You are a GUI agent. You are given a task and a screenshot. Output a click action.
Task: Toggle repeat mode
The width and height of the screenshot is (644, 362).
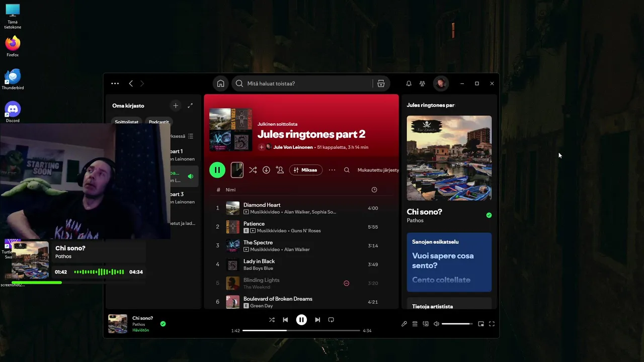(x=331, y=320)
